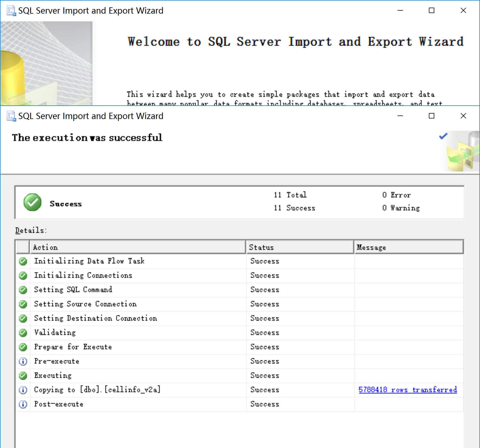Open the 5788418 rows transferred link

point(408,389)
